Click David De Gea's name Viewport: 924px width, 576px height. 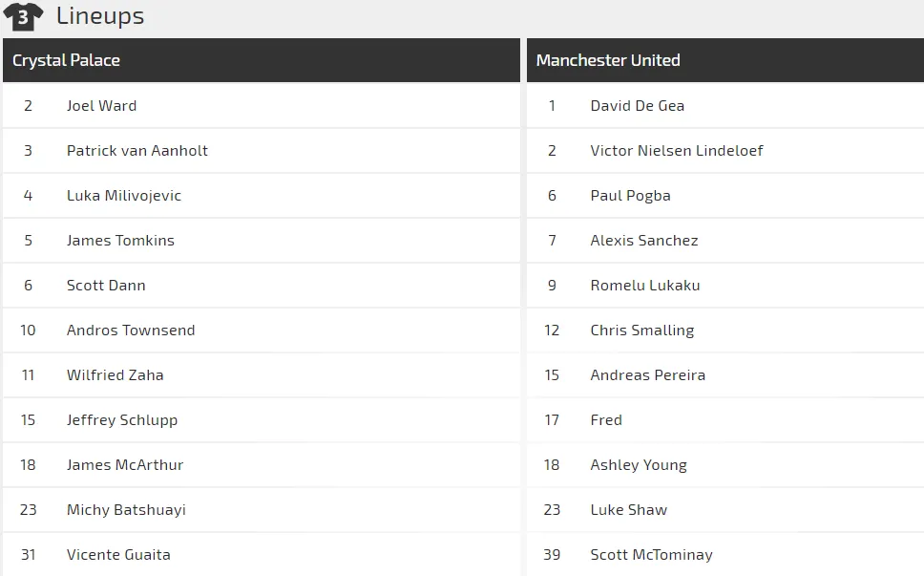click(637, 106)
